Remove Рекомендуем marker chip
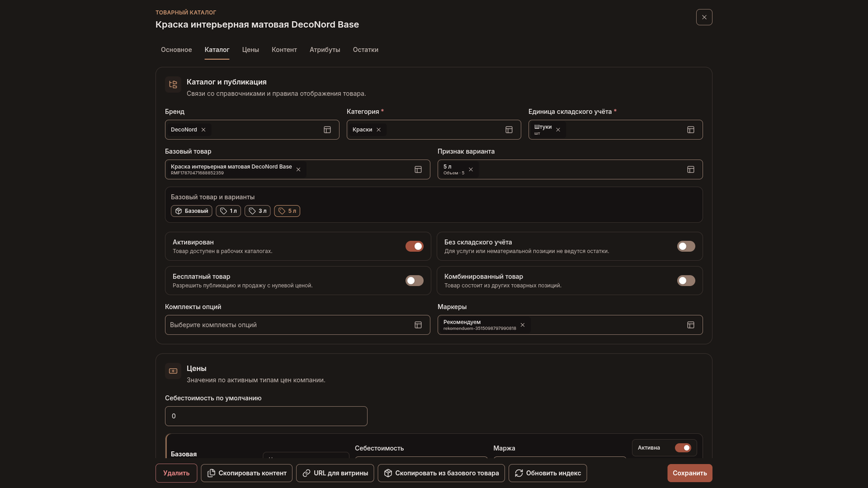This screenshot has width=868, height=488. coord(523,325)
